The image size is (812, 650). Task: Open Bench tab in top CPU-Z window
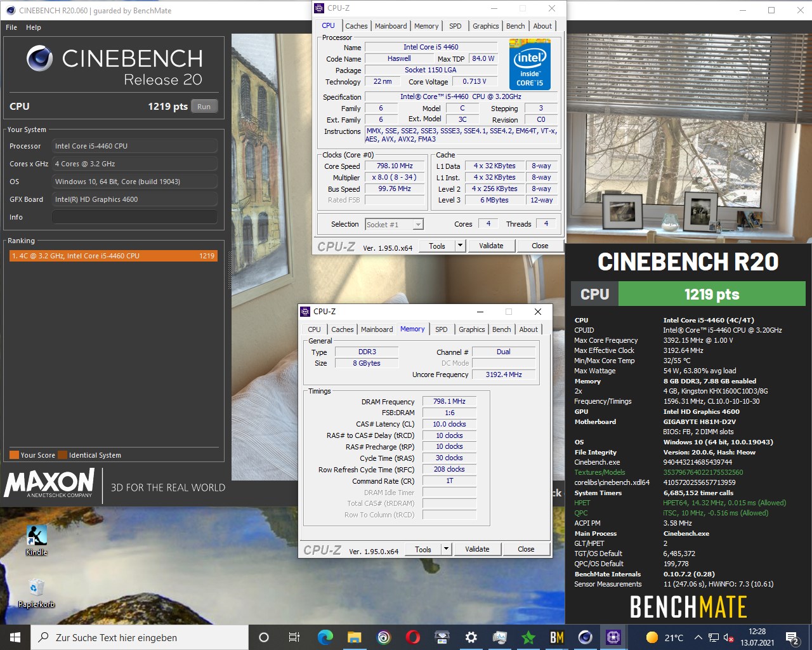[x=515, y=26]
